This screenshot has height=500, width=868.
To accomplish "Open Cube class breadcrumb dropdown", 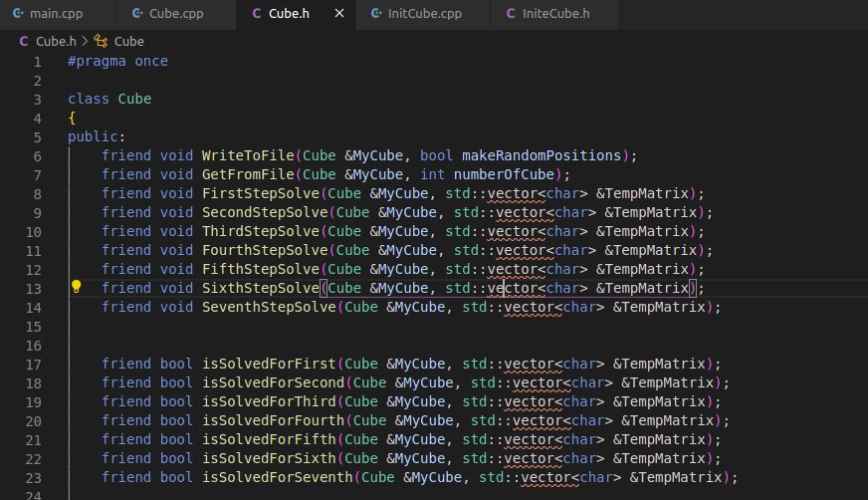I will [x=129, y=42].
